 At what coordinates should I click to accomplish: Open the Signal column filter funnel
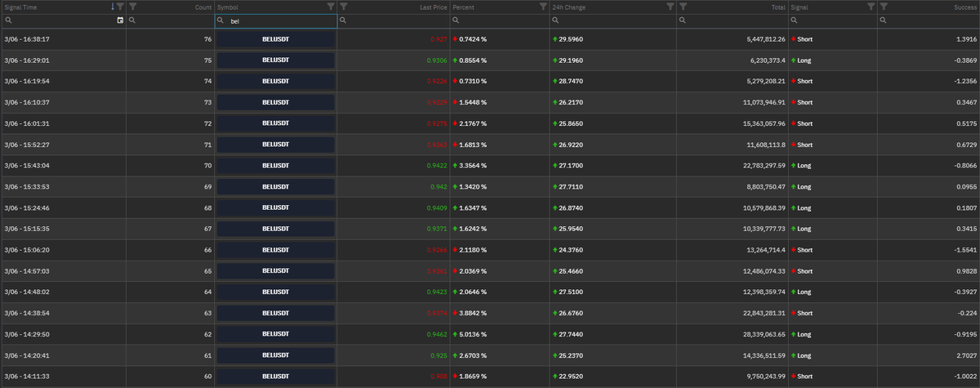[871, 7]
